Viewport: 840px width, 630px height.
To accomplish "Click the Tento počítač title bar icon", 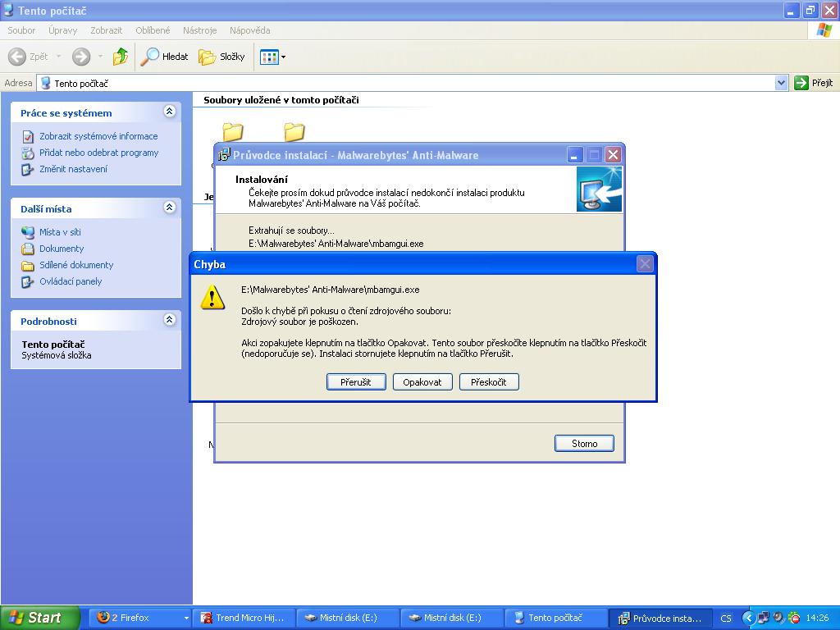I will click(7, 10).
